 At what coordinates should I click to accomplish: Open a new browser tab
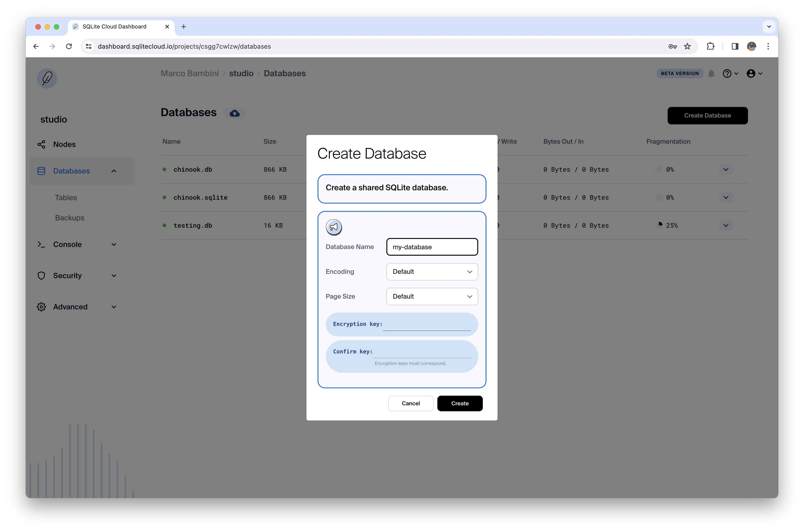(184, 27)
